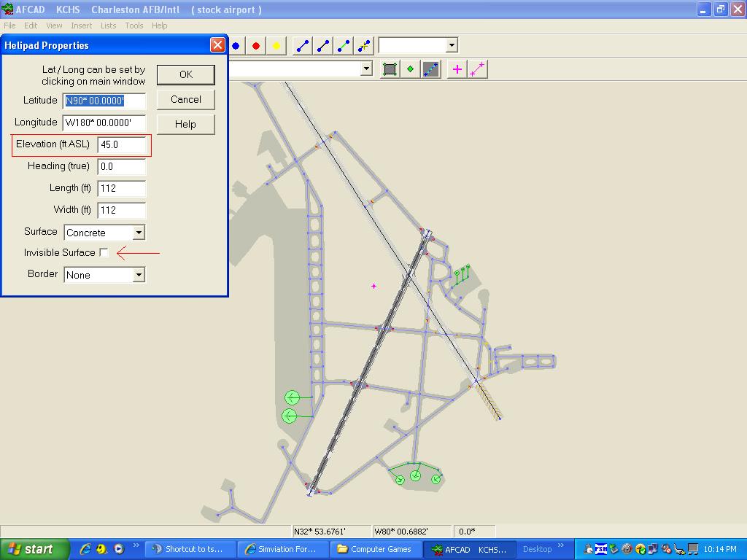Image resolution: width=747 pixels, height=560 pixels.
Task: Click the magenta line with plus ends icon
Action: click(x=478, y=69)
